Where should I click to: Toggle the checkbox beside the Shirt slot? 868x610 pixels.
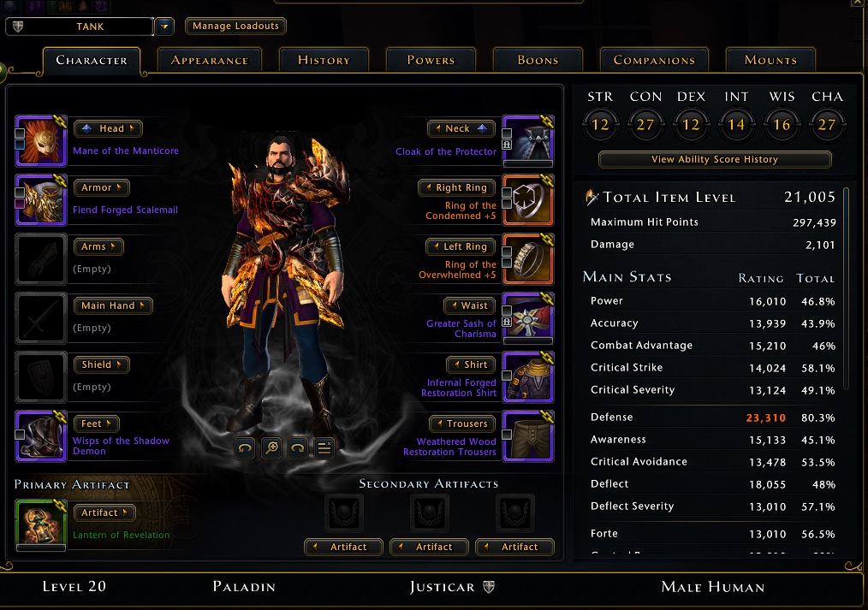[x=507, y=376]
